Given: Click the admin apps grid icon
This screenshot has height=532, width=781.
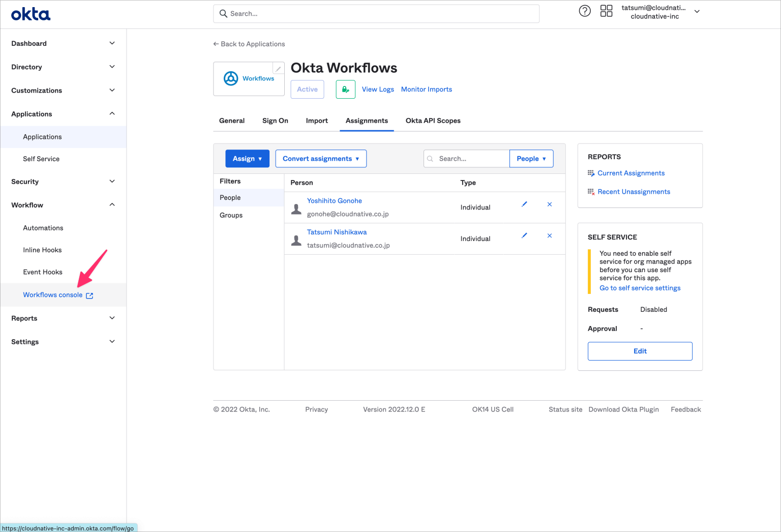Looking at the screenshot, I should (x=607, y=11).
